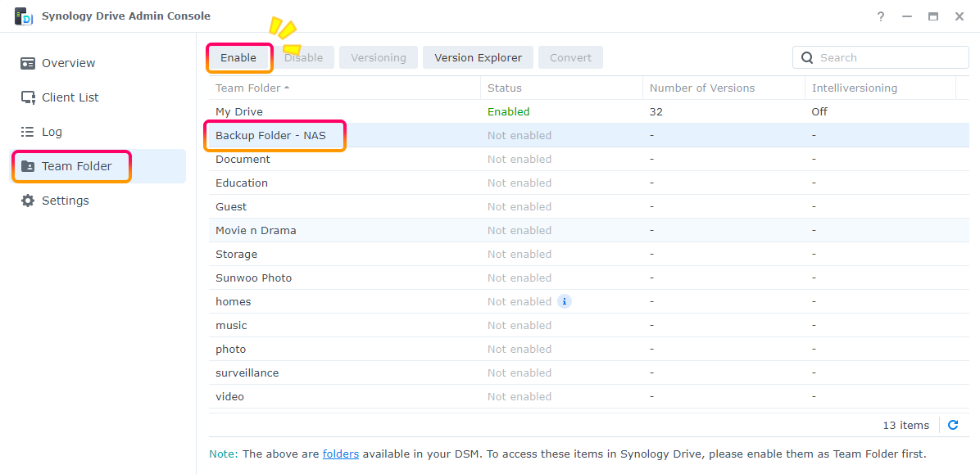Select the Movie n Drama row

click(589, 230)
